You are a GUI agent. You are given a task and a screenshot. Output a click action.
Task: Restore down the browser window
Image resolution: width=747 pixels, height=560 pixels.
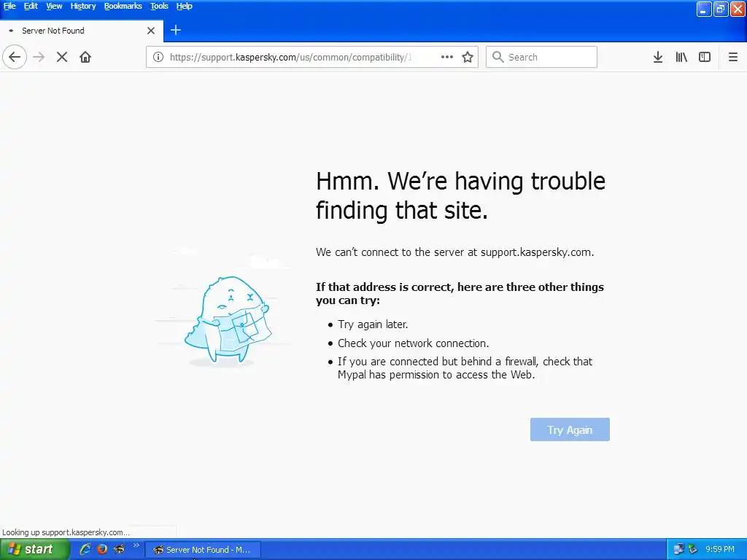point(721,9)
